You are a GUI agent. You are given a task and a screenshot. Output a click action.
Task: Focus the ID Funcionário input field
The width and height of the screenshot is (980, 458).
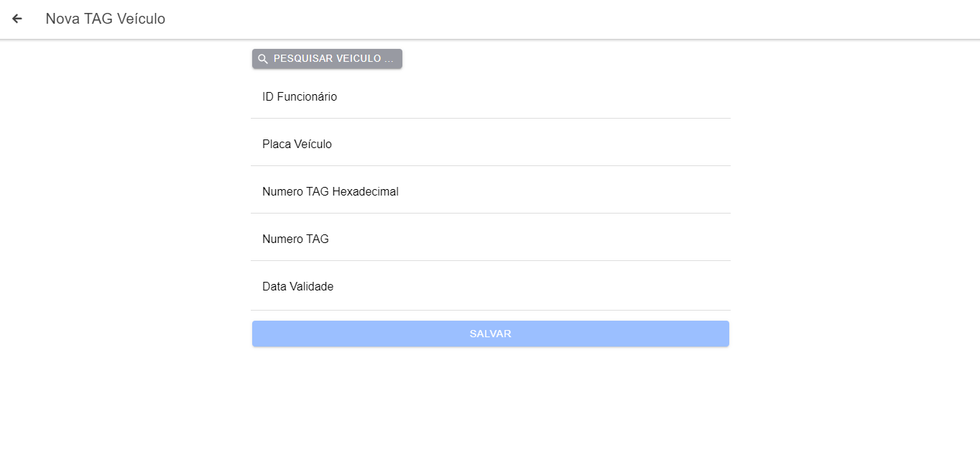click(490, 97)
